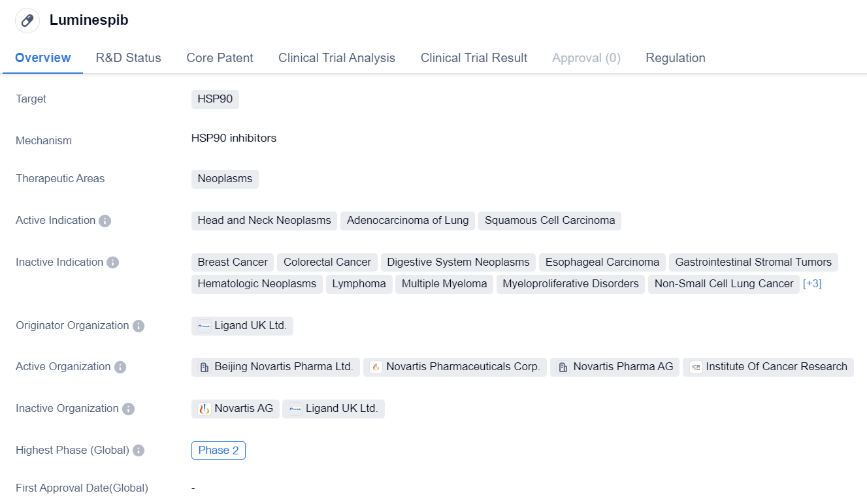Click info icon next to Highest Phase (Global)
The width and height of the screenshot is (867, 504).
pyautogui.click(x=139, y=450)
